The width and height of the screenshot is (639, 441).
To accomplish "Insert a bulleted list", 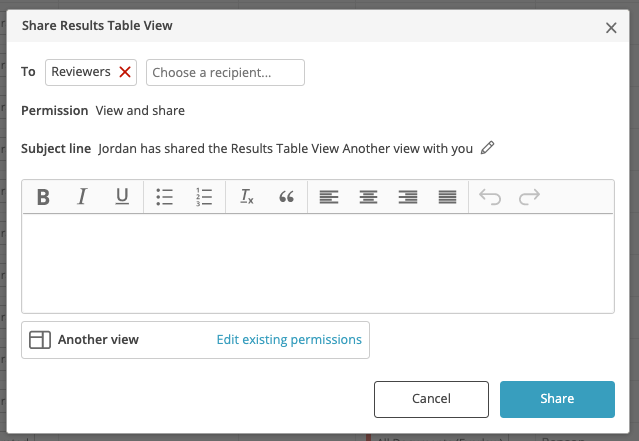I will [x=164, y=197].
